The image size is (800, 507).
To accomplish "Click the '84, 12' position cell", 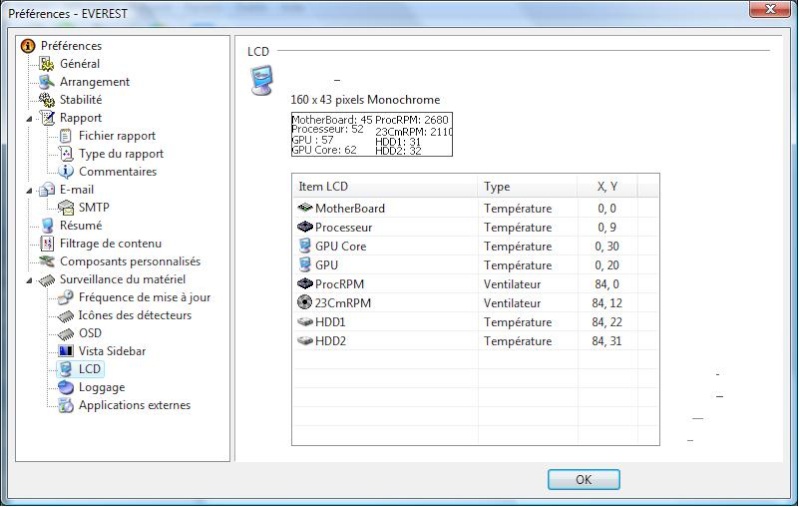I will click(x=607, y=303).
